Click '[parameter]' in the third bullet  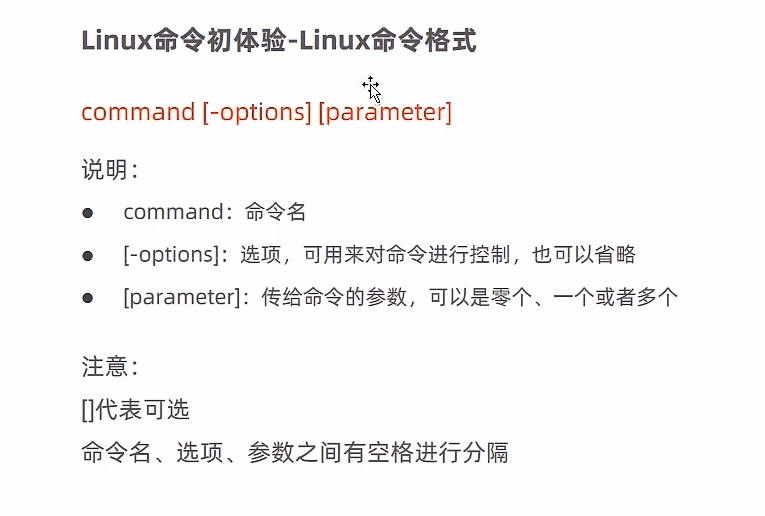coord(182,298)
